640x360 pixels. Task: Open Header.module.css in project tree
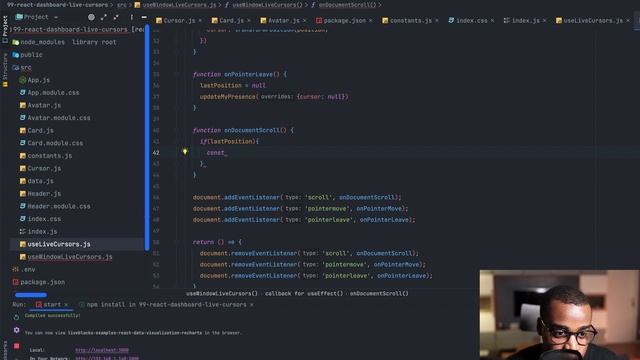click(x=59, y=207)
